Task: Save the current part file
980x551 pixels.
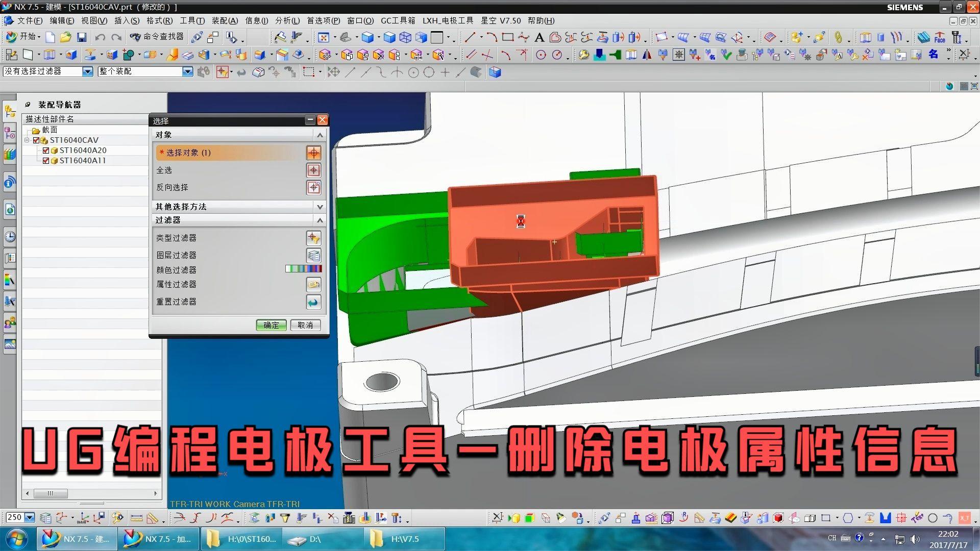Action: click(x=82, y=37)
